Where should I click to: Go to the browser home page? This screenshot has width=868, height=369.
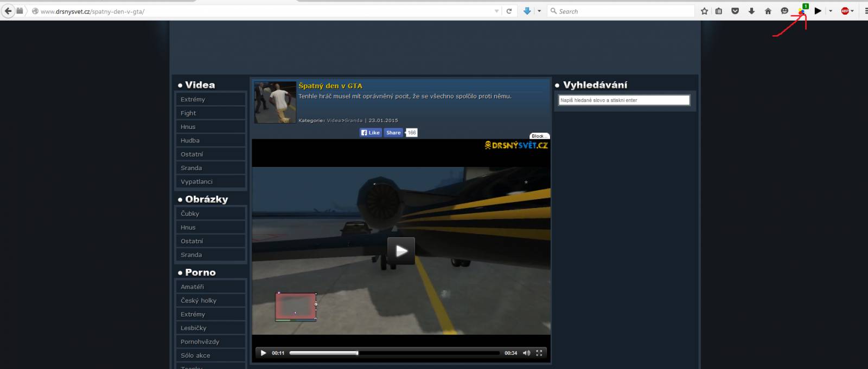pos(768,11)
